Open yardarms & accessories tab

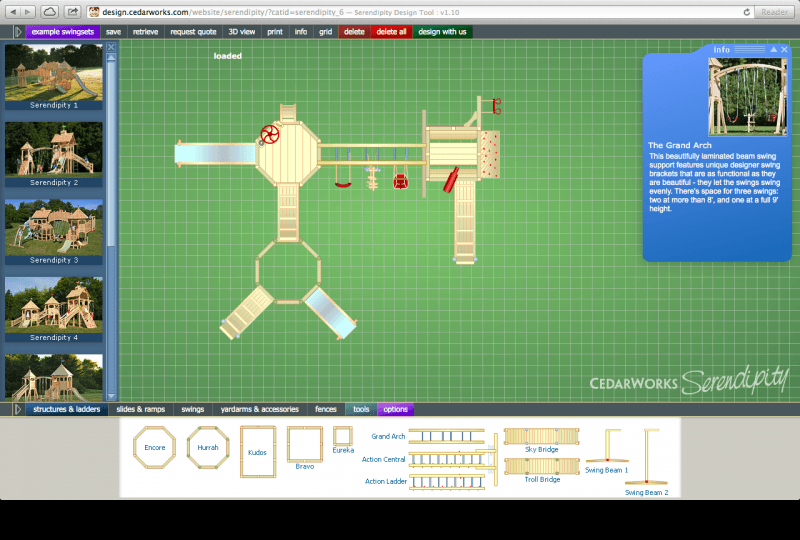tap(260, 409)
